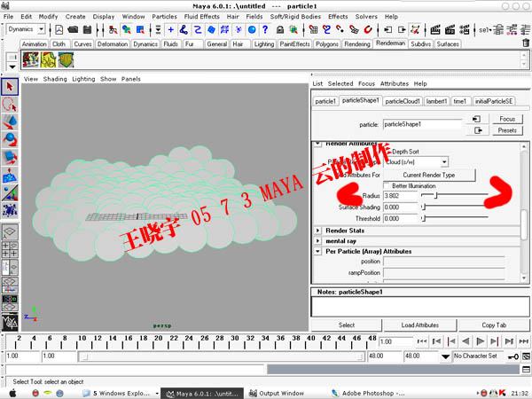This screenshot has width=532, height=399.
Task: Collapse the Render Attributes section
Action: (317, 144)
